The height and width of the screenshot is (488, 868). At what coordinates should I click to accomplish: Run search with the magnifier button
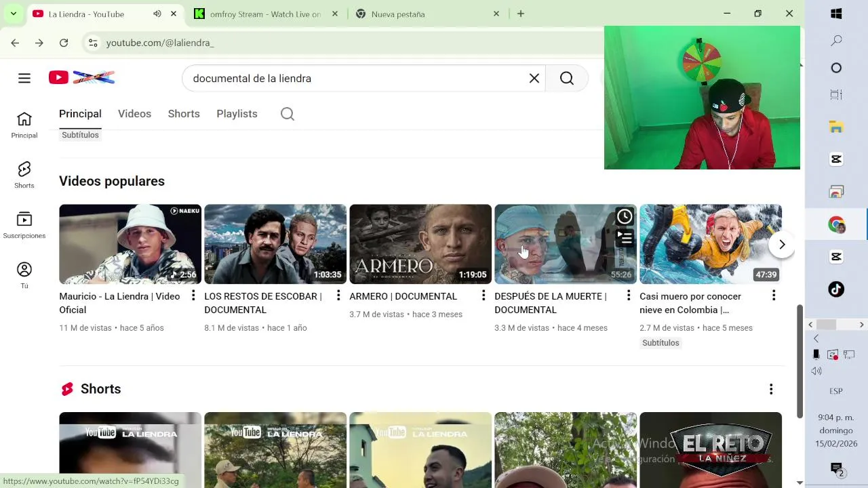(x=567, y=79)
